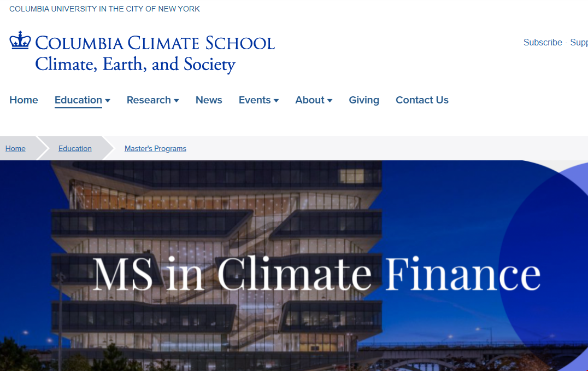This screenshot has width=588, height=371.
Task: Open the Master's Programs breadcrumb
Action: pyautogui.click(x=155, y=148)
